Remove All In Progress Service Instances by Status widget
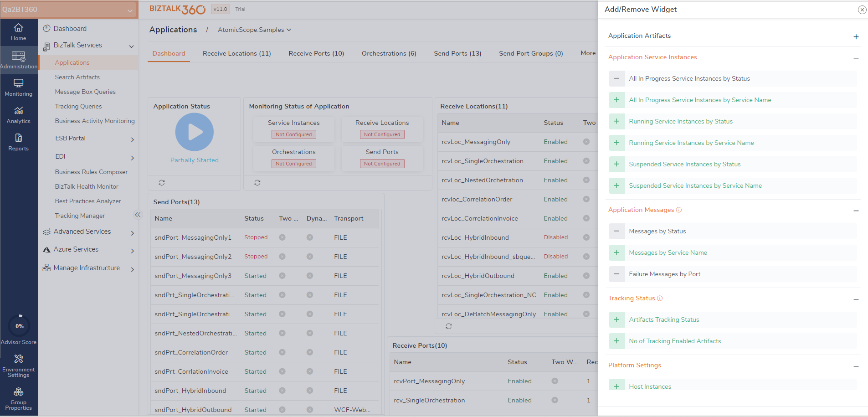 (x=616, y=78)
